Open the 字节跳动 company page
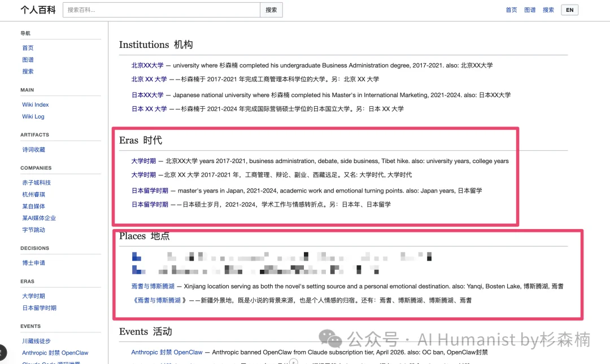The width and height of the screenshot is (610, 364). coord(33,230)
